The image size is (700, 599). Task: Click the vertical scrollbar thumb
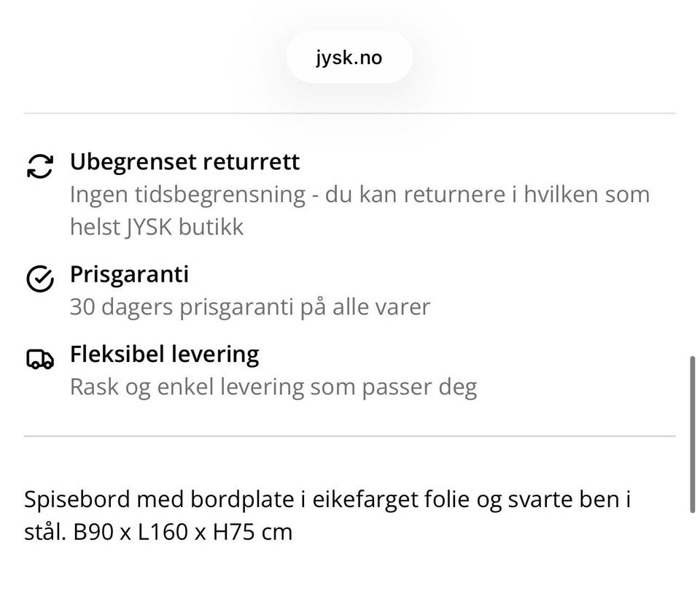[x=692, y=434]
